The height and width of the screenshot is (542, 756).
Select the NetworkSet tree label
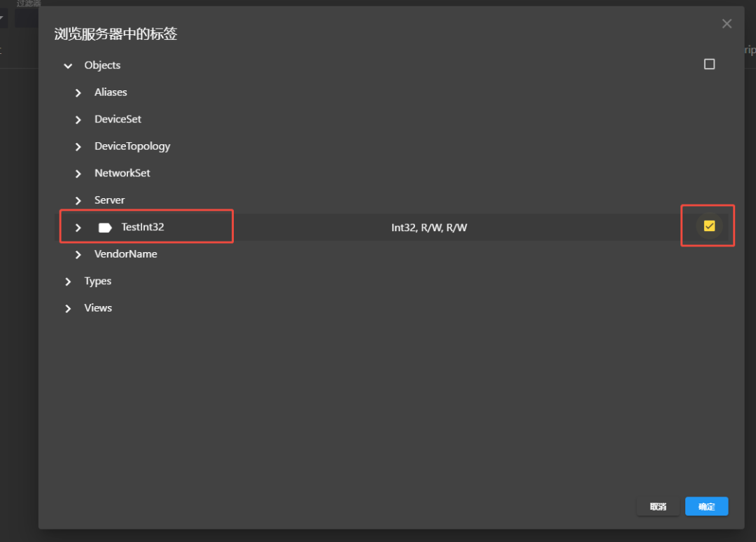[x=122, y=173]
